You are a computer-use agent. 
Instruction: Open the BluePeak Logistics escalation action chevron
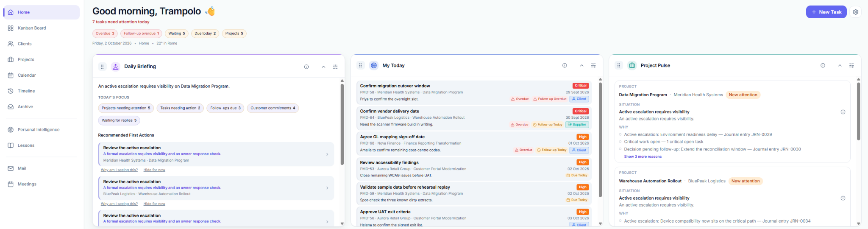click(x=327, y=188)
